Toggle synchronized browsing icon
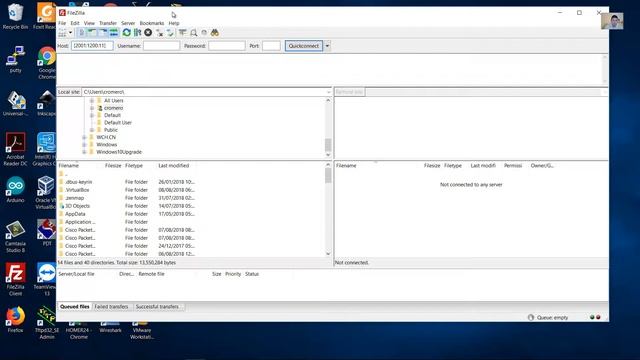Viewport: 640px width, 360px height. [x=204, y=33]
